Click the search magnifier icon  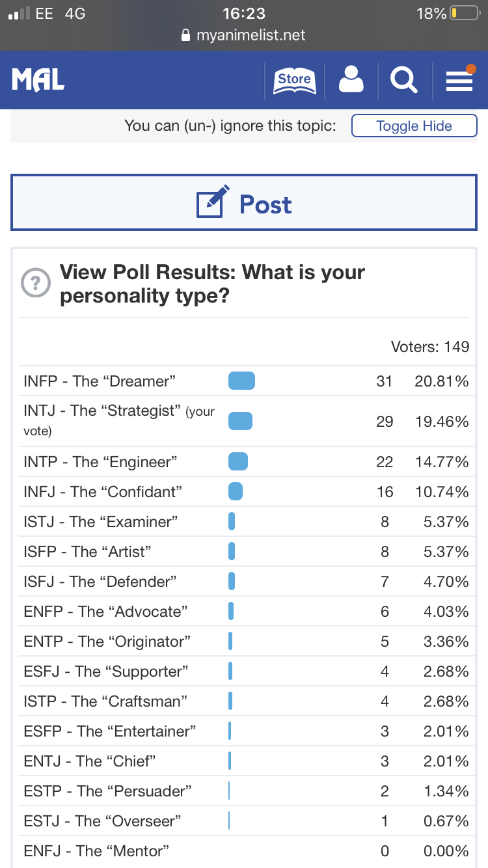point(403,80)
